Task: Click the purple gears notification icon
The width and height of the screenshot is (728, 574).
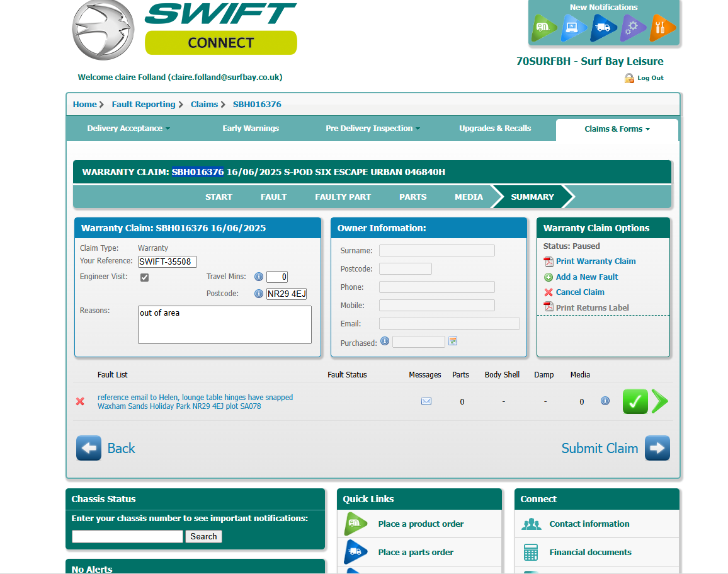Action: pyautogui.click(x=632, y=28)
